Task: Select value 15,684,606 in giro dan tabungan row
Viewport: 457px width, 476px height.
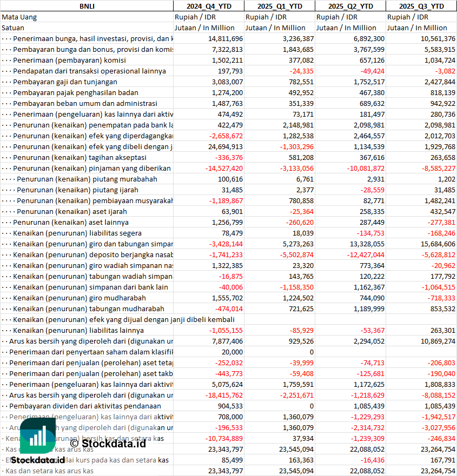Action: click(438, 244)
